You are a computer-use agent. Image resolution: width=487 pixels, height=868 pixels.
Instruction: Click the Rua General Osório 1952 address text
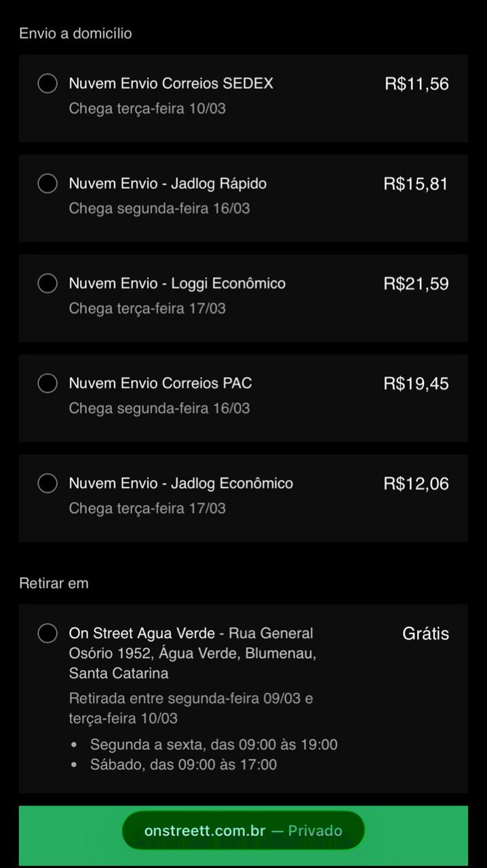[x=192, y=654]
